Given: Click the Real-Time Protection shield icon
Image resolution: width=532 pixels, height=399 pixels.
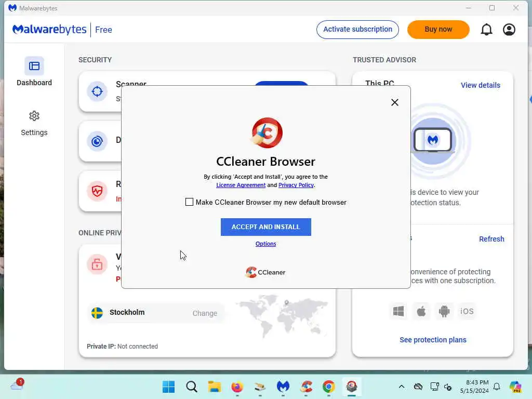Looking at the screenshot, I should [x=97, y=191].
